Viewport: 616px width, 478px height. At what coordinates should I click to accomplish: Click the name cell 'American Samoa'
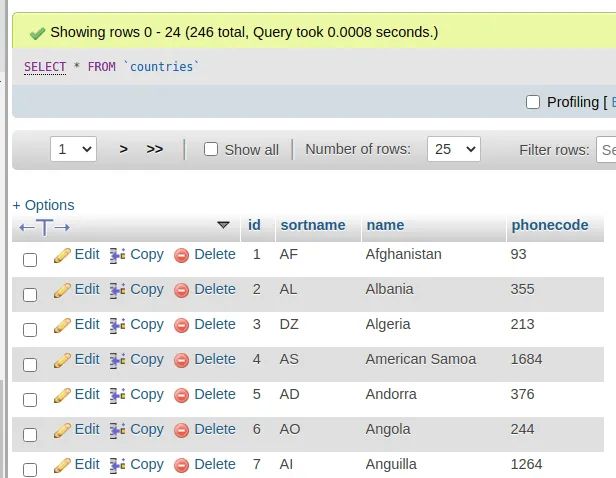tap(421, 359)
